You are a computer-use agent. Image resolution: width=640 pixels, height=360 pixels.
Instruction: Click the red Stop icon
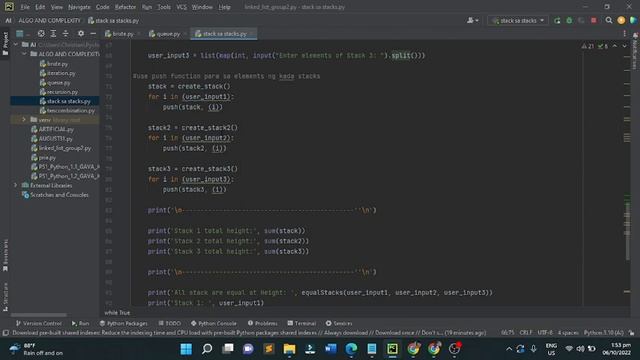click(593, 20)
